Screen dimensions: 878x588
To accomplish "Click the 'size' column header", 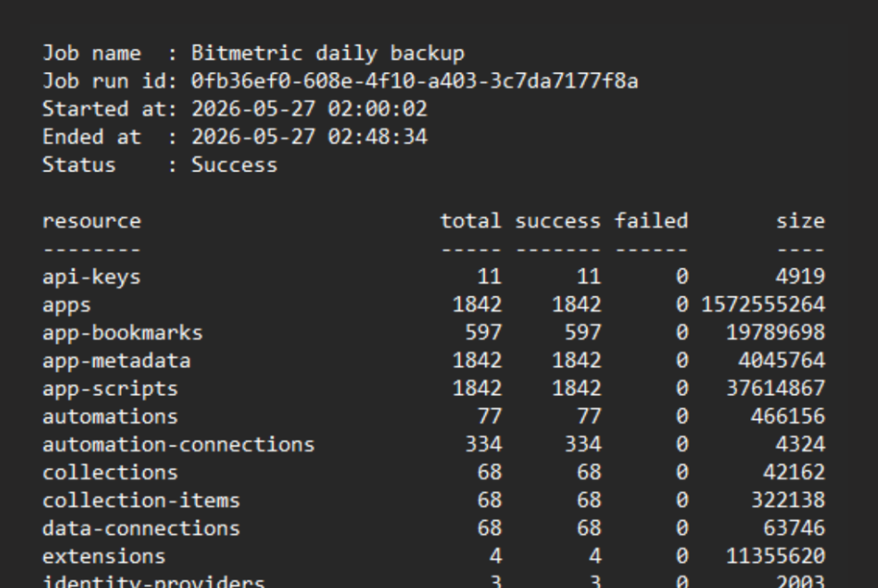I will [x=800, y=221].
